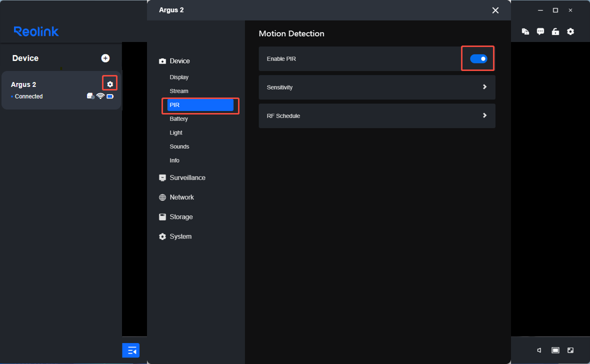Close the Argus 2 settings dialog
Viewport: 590px width, 364px height.
tap(495, 10)
